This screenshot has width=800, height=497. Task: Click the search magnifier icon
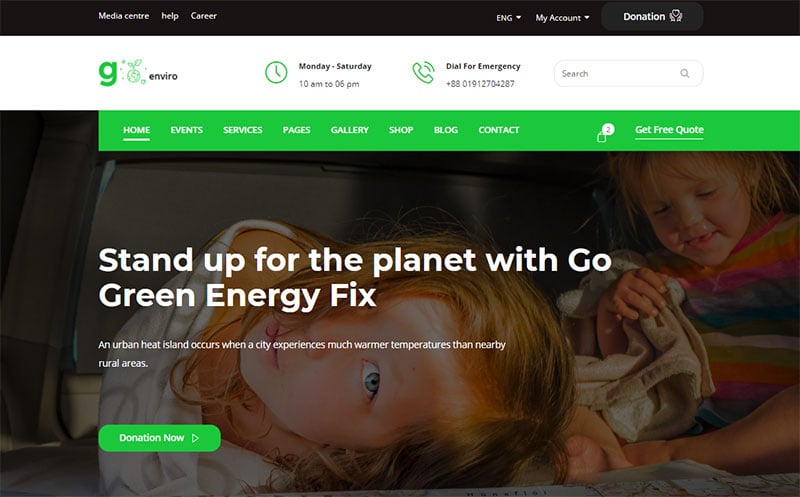coord(685,73)
